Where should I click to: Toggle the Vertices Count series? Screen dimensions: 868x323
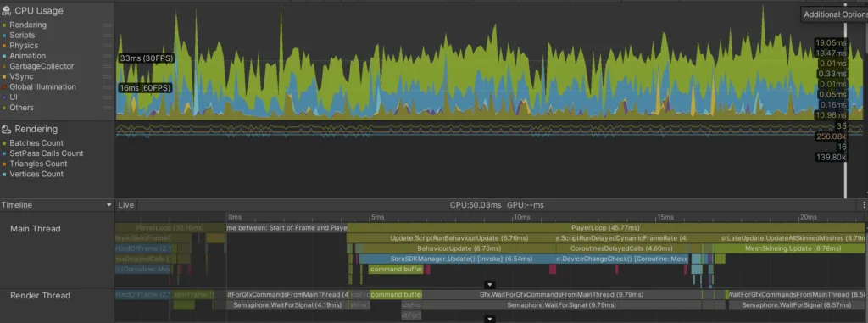pyautogui.click(x=4, y=174)
